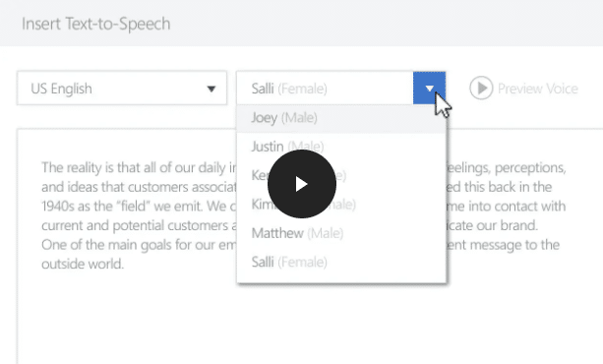Image resolution: width=603 pixels, height=364 pixels.
Task: Pick the voice option starting with Kim
Action: pyautogui.click(x=341, y=205)
